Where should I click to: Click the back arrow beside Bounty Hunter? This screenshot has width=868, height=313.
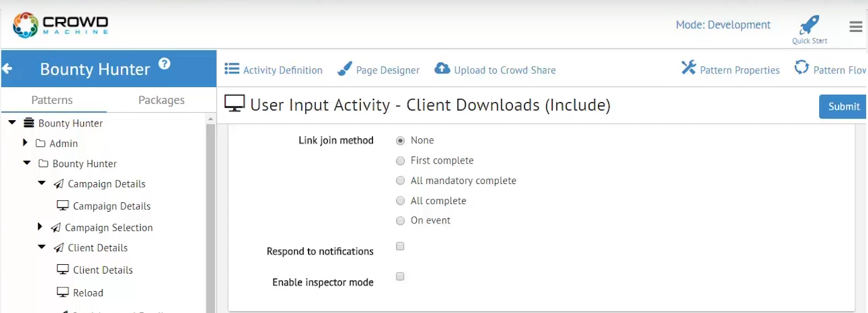click(x=8, y=68)
